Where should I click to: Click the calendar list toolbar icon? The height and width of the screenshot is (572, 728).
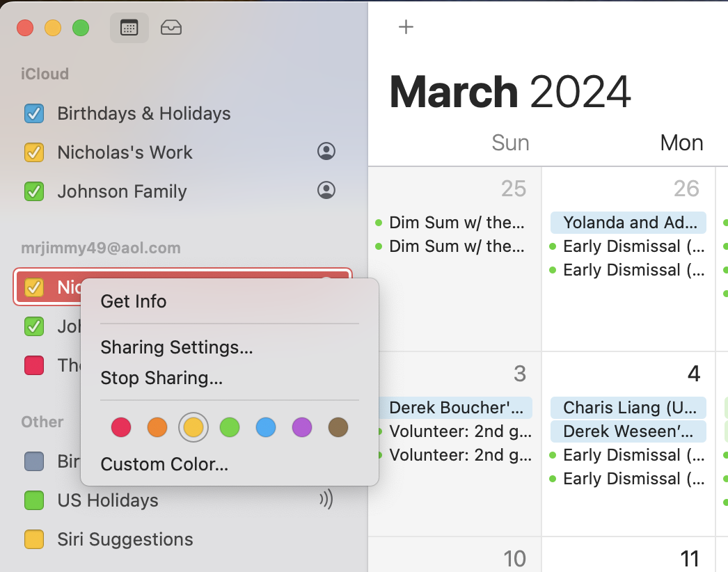click(129, 28)
